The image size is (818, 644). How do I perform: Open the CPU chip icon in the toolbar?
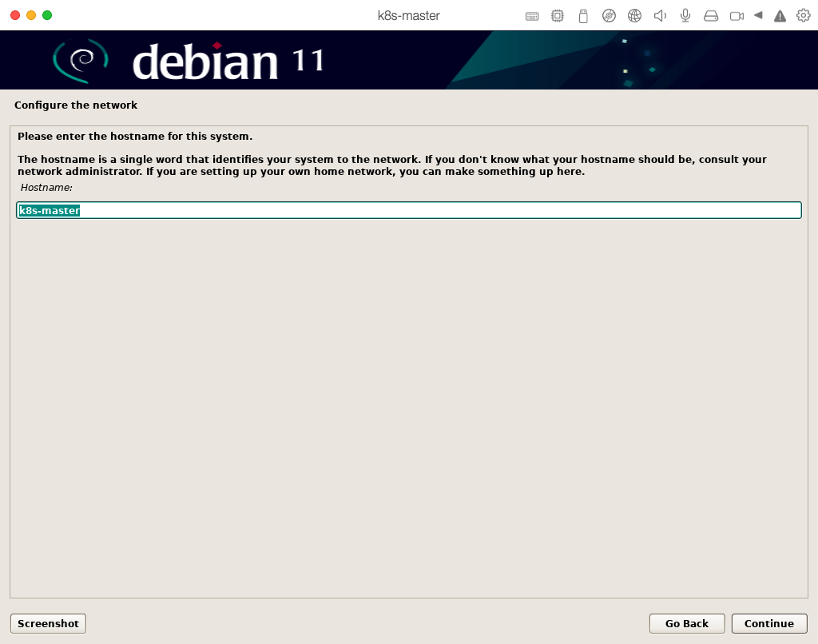(557, 16)
